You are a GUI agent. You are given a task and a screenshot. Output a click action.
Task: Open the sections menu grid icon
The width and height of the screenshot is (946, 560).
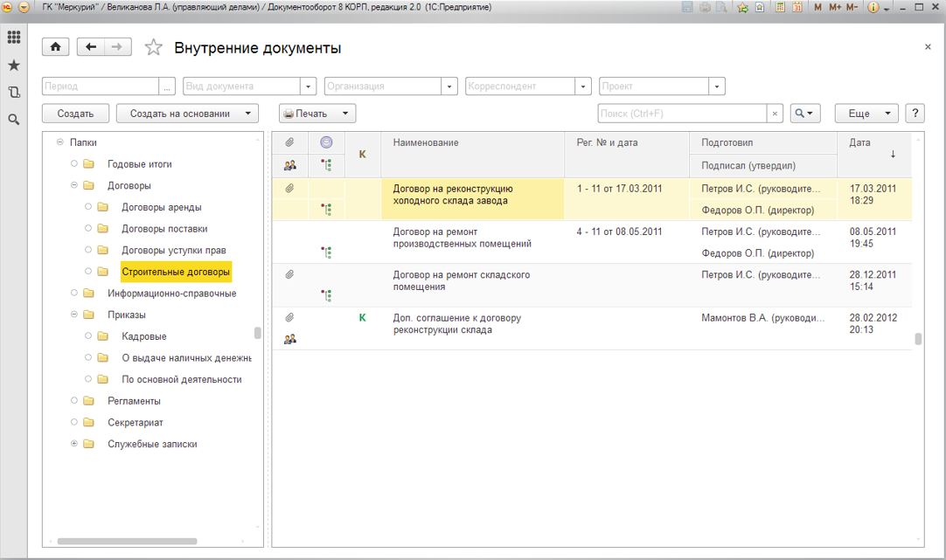pyautogui.click(x=14, y=38)
